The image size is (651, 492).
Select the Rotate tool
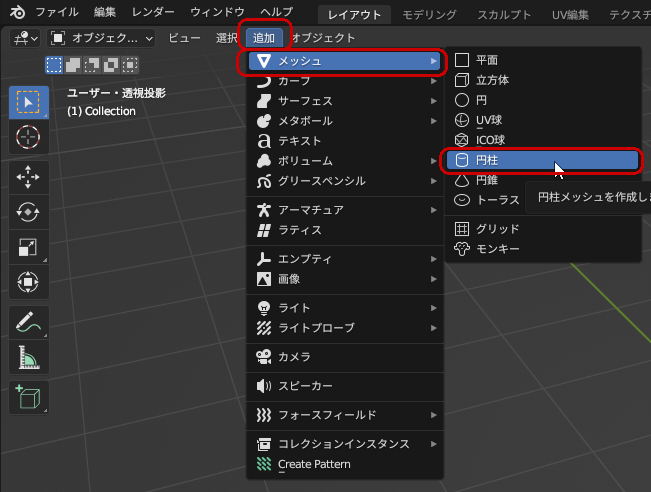pos(29,212)
